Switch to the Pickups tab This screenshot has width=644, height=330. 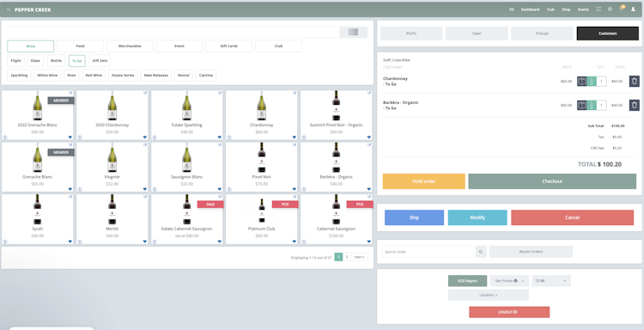click(542, 34)
